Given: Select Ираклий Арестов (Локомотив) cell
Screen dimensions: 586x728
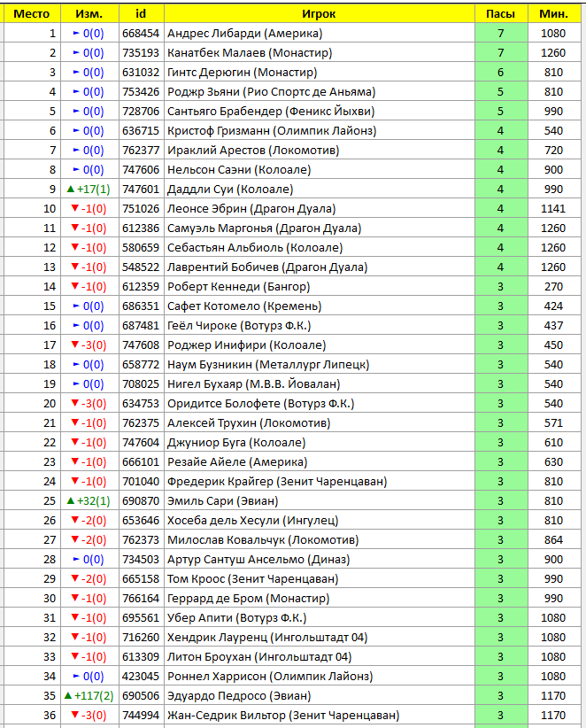Looking at the screenshot, I should click(320, 151).
